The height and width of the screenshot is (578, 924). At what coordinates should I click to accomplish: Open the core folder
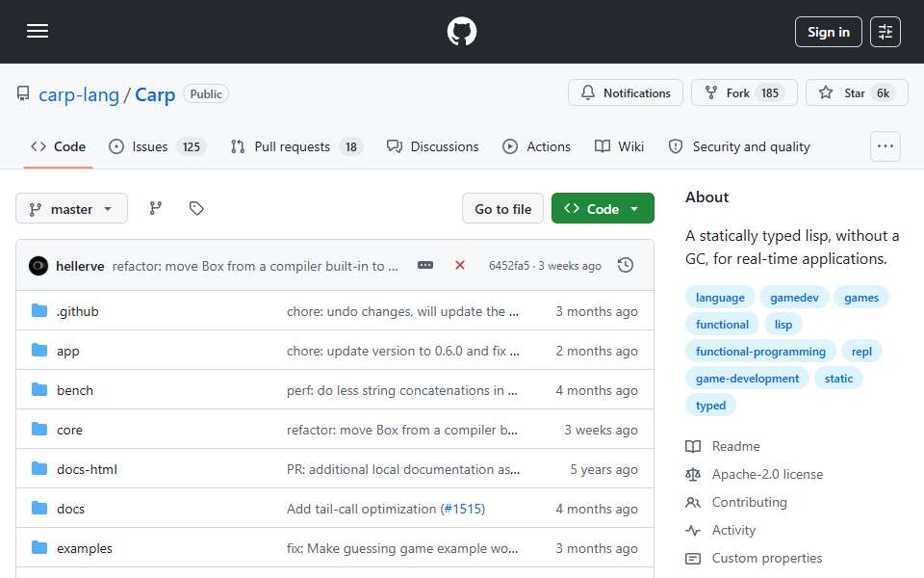[69, 430]
